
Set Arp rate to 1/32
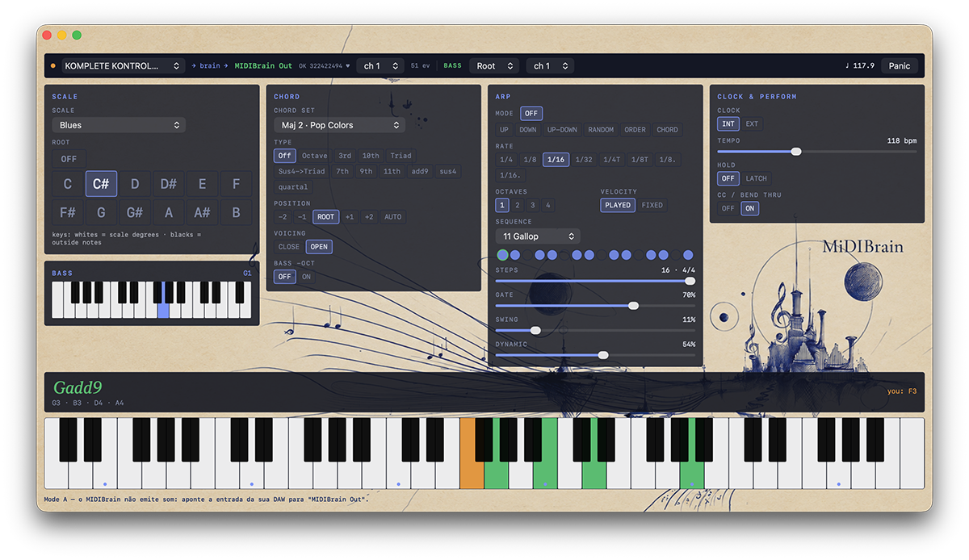click(x=584, y=160)
